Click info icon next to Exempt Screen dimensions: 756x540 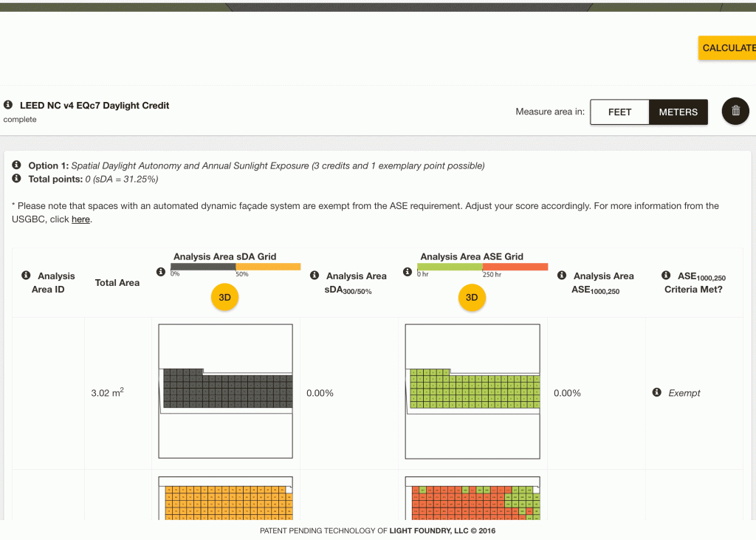click(x=657, y=393)
